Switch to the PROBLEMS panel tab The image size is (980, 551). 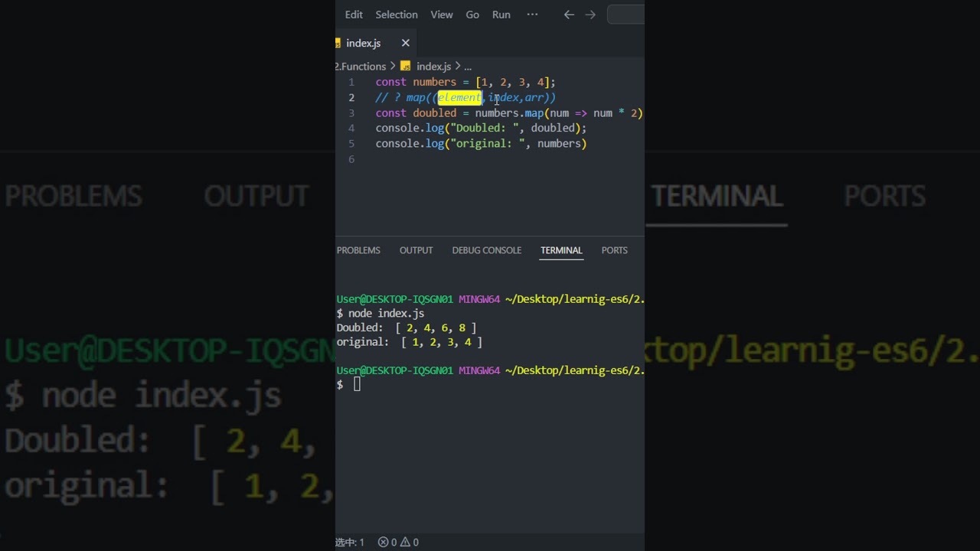pos(358,250)
